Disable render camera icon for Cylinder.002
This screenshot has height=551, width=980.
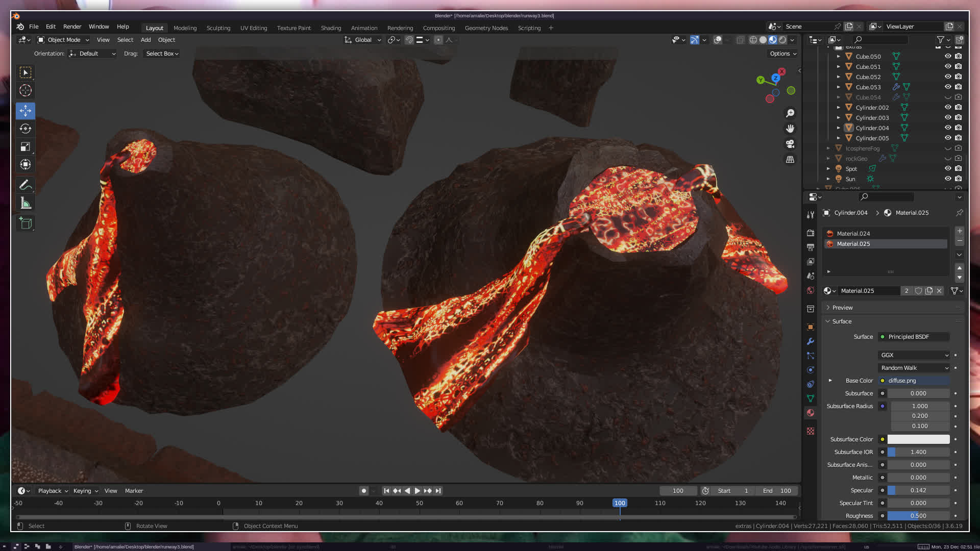pos(959,108)
